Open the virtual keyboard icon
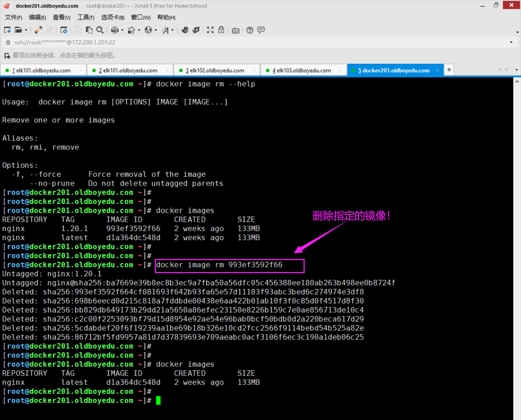521x420 pixels. click(236, 30)
